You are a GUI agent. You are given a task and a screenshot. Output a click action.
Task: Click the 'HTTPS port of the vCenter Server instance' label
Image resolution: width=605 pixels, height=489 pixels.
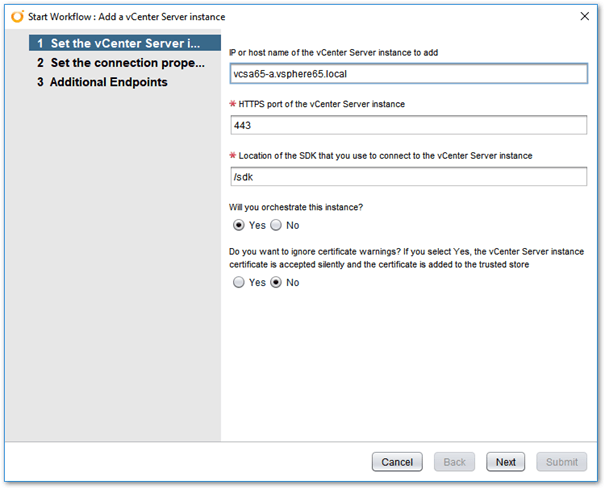[321, 104]
